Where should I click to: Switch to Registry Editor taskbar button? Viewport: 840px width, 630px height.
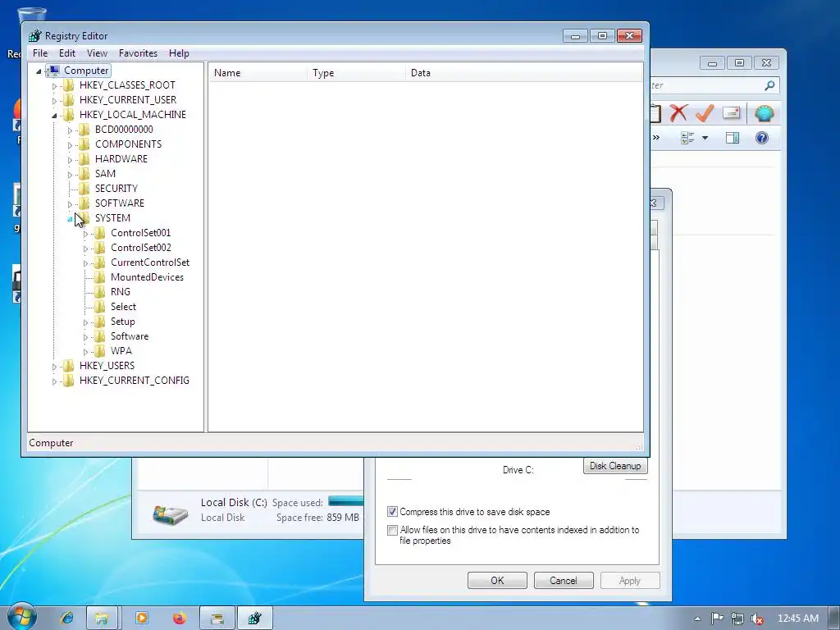point(255,619)
